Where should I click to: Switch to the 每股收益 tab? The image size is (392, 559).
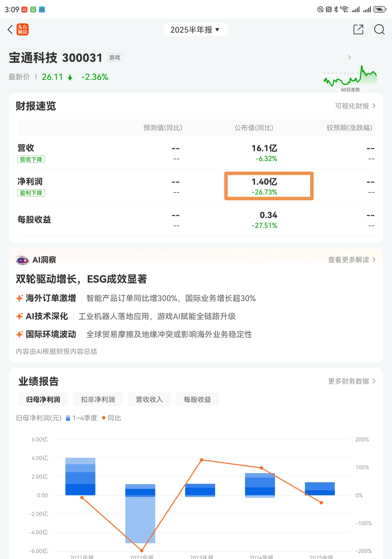point(197,400)
